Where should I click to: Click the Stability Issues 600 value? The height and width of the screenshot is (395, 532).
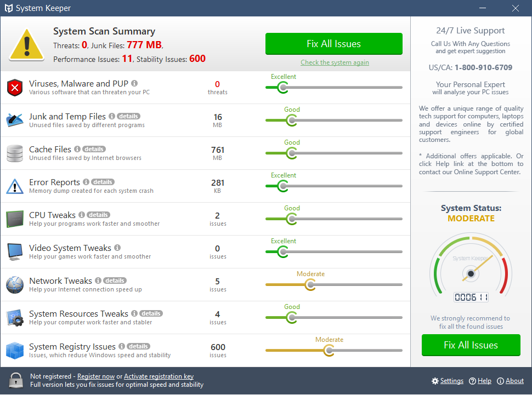[197, 59]
